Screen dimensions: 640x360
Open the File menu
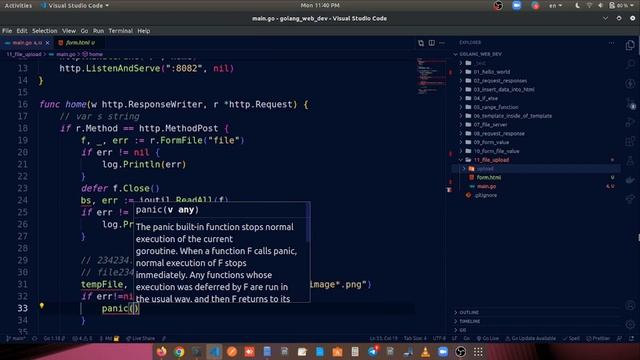click(x=7, y=31)
